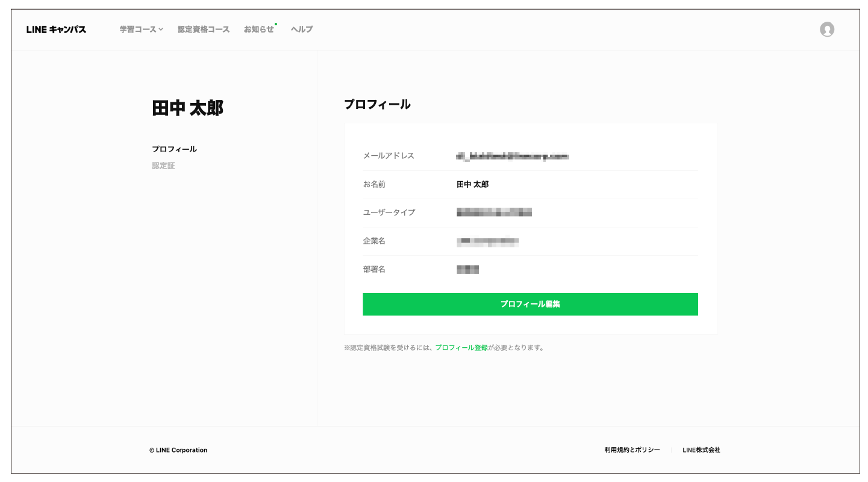Click the user avatar icon in header
Image resolution: width=868 pixels, height=482 pixels.
click(826, 29)
